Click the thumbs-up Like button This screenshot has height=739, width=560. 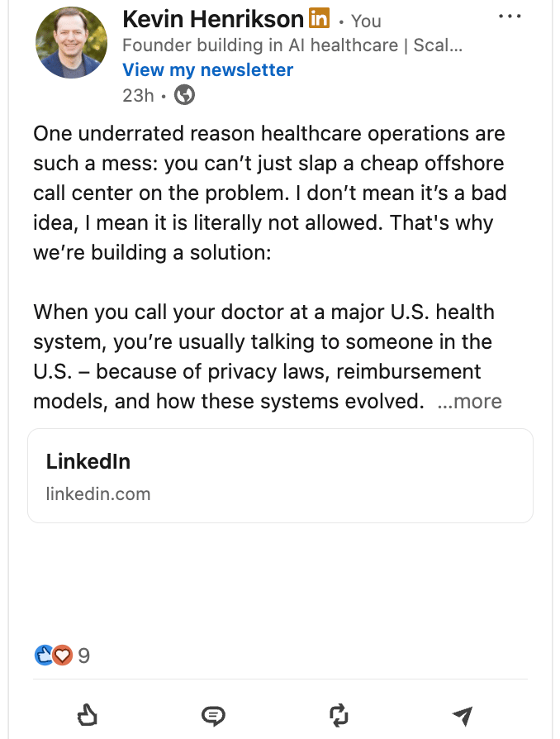pos(87,715)
